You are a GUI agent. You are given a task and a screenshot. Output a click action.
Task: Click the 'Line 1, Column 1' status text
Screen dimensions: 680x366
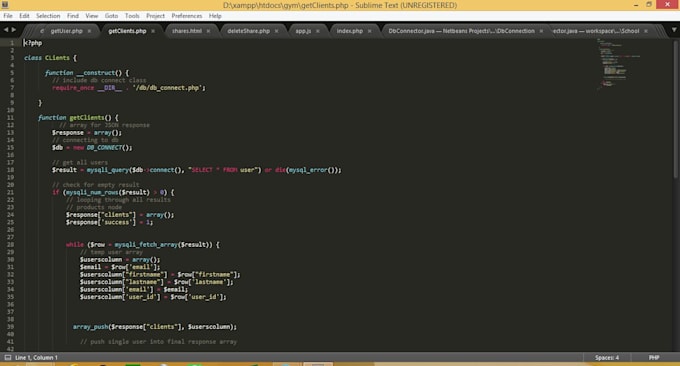click(x=36, y=358)
